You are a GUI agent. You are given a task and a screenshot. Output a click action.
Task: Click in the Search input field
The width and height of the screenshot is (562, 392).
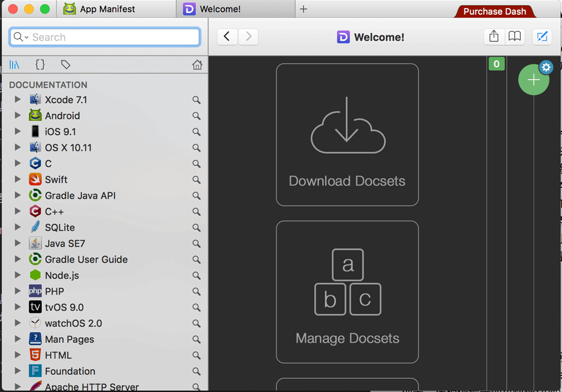pyautogui.click(x=114, y=37)
